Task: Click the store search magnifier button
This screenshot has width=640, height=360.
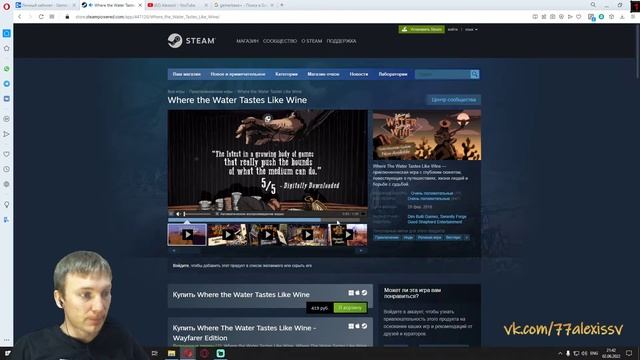Action: click(x=474, y=74)
